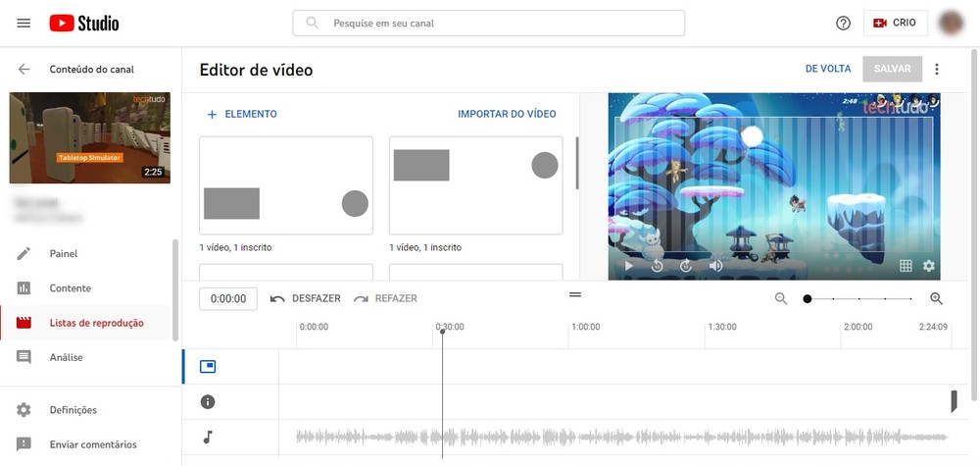Mute the preview volume speaker

(x=715, y=266)
